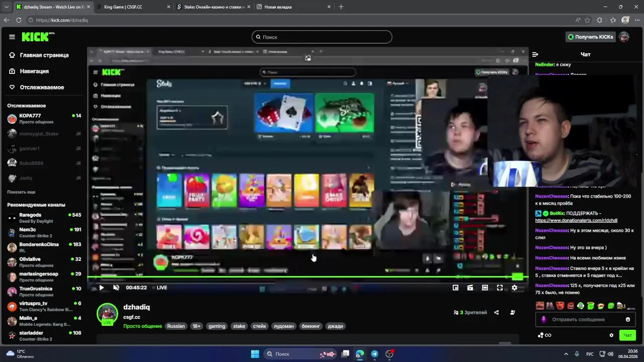The image size is (644, 362).
Task: Go to Главная страница
Action: click(43, 55)
